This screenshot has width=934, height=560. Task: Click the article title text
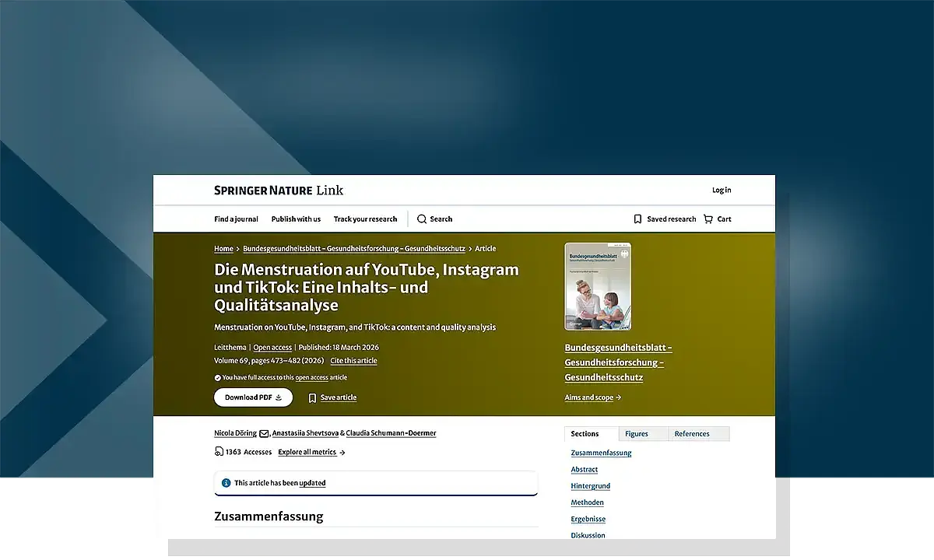pos(367,288)
